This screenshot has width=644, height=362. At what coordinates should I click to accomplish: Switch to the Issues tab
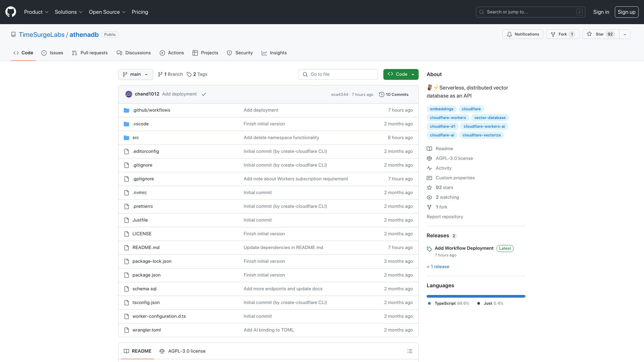(x=52, y=53)
